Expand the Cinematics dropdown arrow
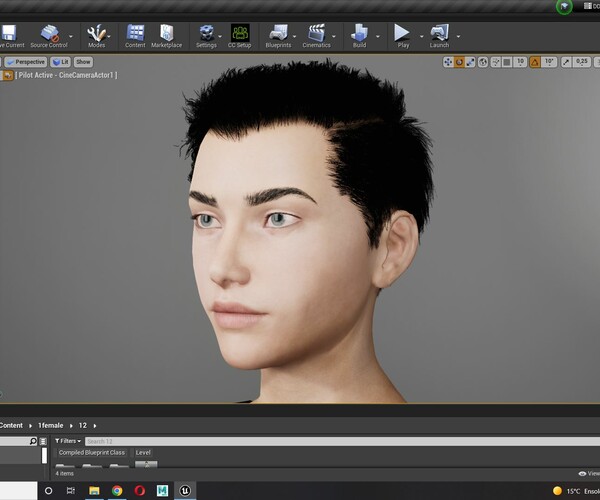This screenshot has height=500, width=600. point(334,36)
